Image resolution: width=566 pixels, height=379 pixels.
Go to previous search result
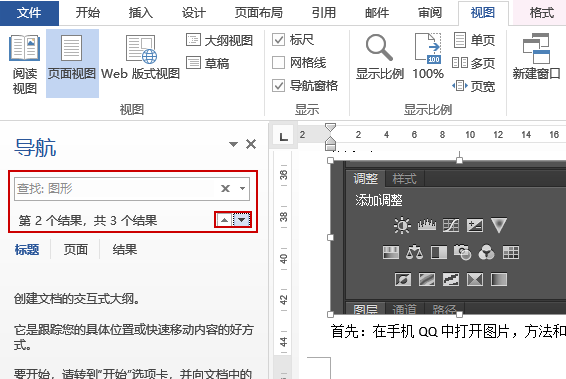tap(224, 220)
